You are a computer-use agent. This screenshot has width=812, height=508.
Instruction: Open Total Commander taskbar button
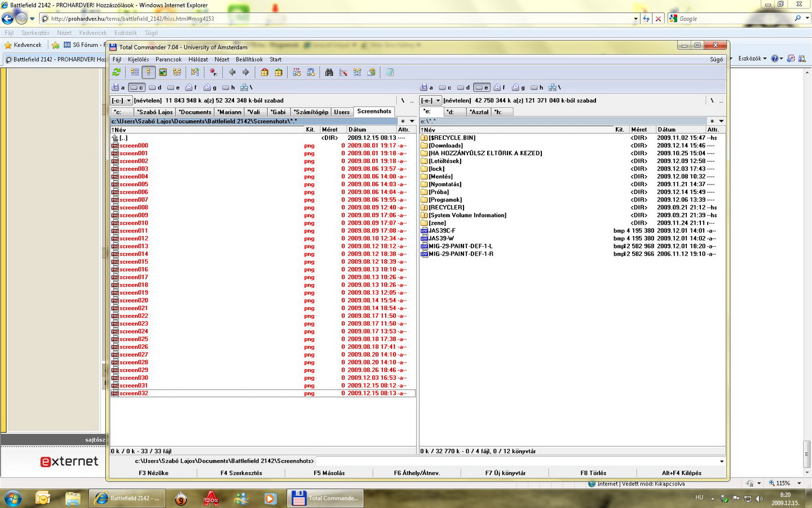(326, 498)
